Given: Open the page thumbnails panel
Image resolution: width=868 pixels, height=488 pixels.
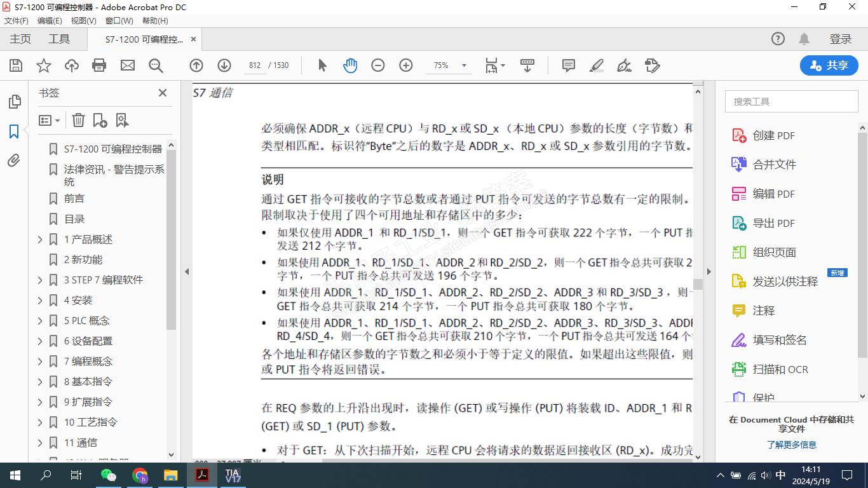Looking at the screenshot, I should (14, 102).
